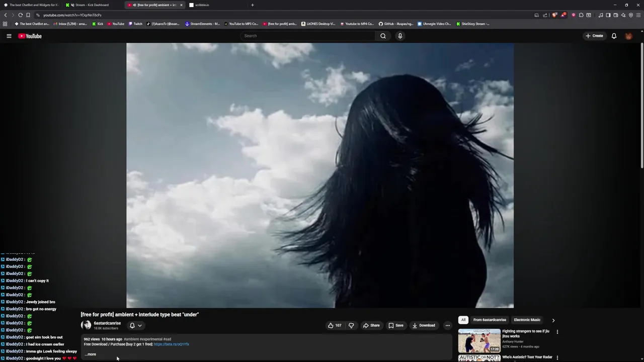The width and height of the screenshot is (644, 362).
Task: Open the StreamElements bookmark
Action: tap(202, 24)
